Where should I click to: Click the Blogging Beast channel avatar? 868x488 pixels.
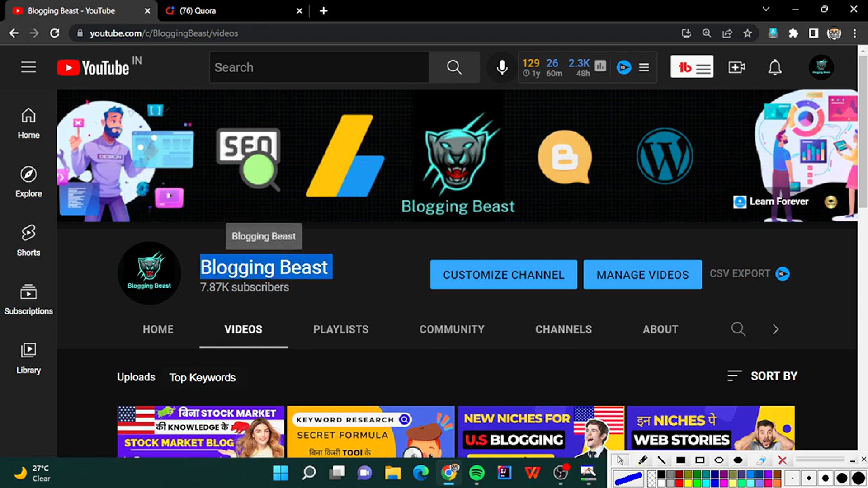point(149,273)
